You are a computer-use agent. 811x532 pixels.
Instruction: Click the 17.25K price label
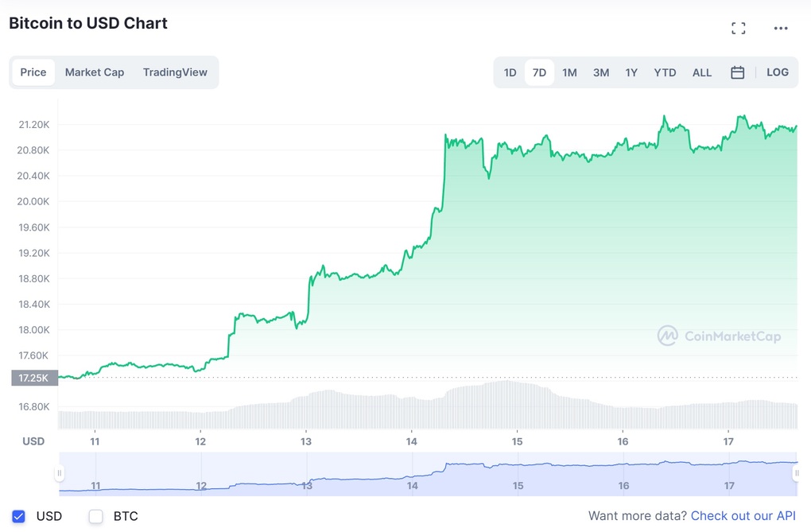click(34, 378)
